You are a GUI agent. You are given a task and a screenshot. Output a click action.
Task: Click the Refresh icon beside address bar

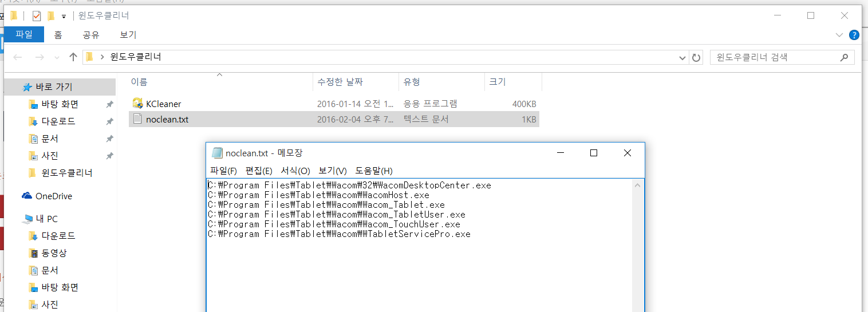tap(696, 57)
